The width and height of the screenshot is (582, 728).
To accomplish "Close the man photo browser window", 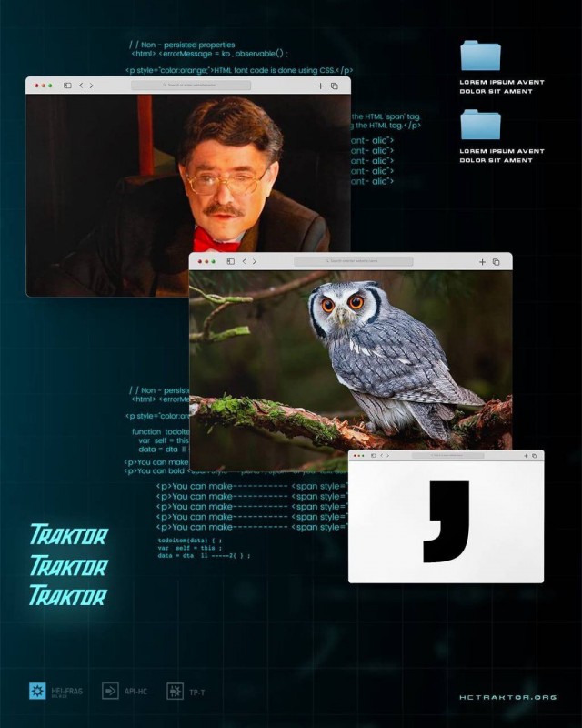I will (x=36, y=86).
